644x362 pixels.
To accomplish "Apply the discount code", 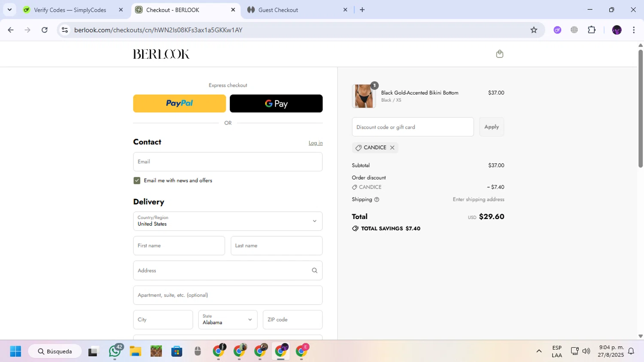I will pyautogui.click(x=492, y=127).
